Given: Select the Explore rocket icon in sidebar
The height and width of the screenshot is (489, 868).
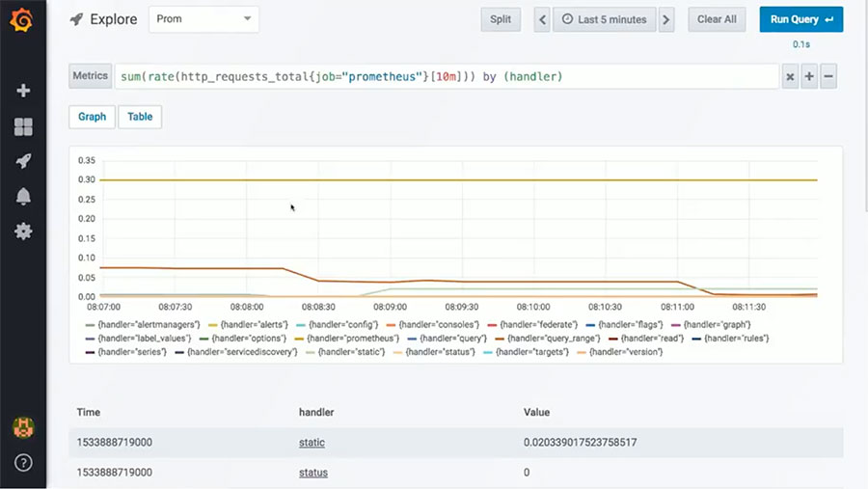Looking at the screenshot, I should pyautogui.click(x=23, y=161).
